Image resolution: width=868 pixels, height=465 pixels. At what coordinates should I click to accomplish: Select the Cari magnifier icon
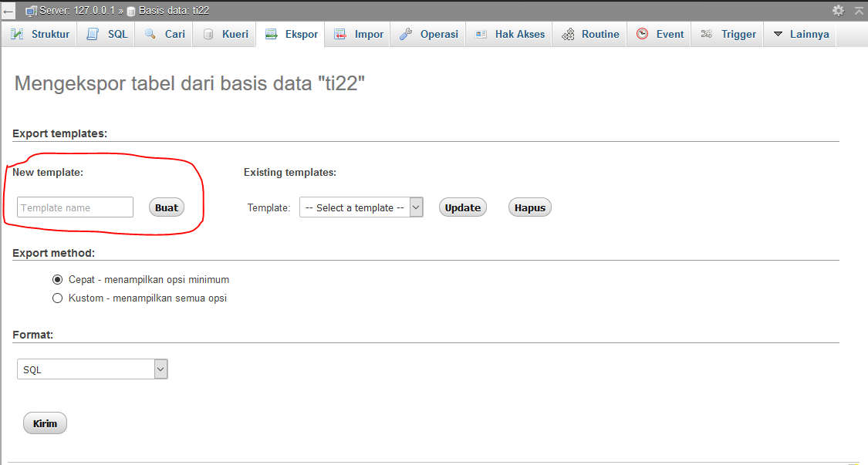[x=150, y=34]
